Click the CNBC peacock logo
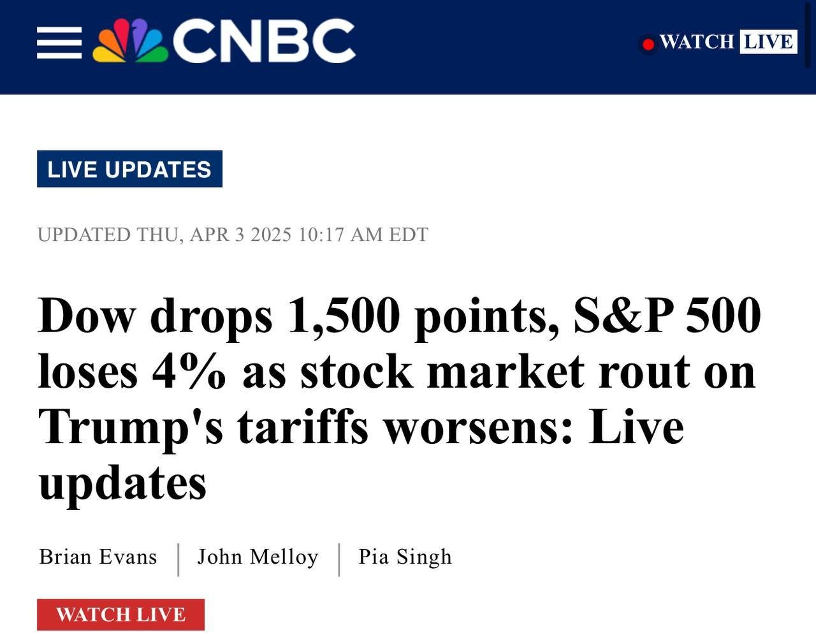This screenshot has height=644, width=816. click(130, 41)
